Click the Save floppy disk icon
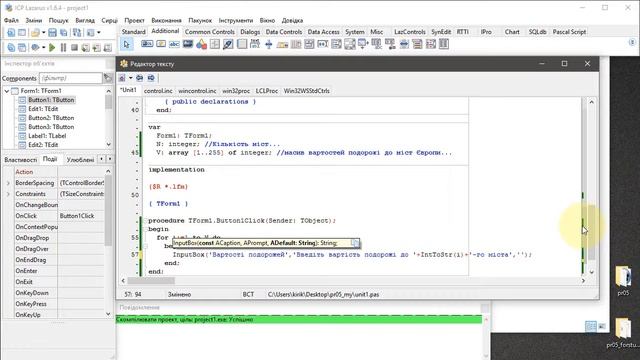 [53, 33]
